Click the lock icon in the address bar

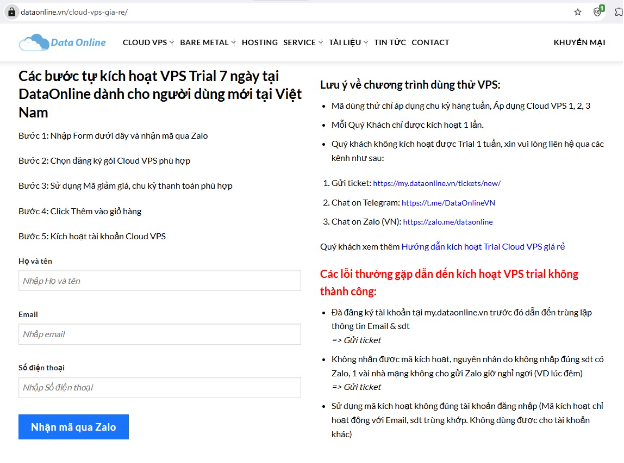(12, 12)
